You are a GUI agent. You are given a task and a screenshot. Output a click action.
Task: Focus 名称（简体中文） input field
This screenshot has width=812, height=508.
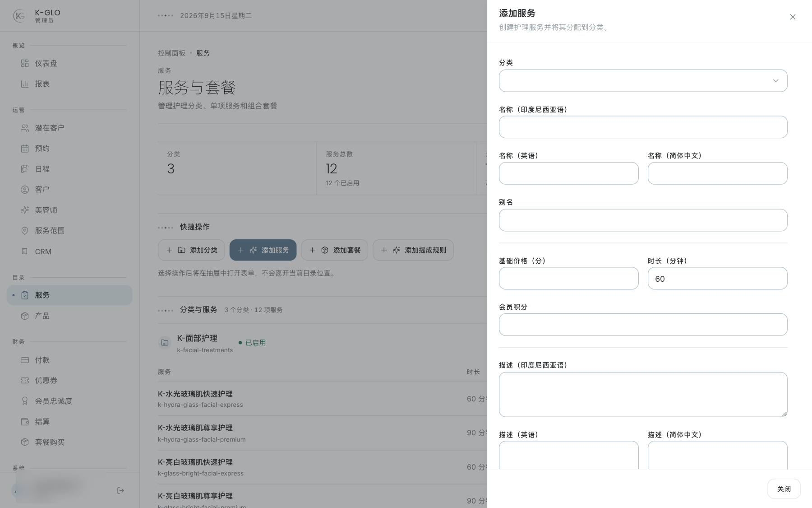[x=717, y=173]
